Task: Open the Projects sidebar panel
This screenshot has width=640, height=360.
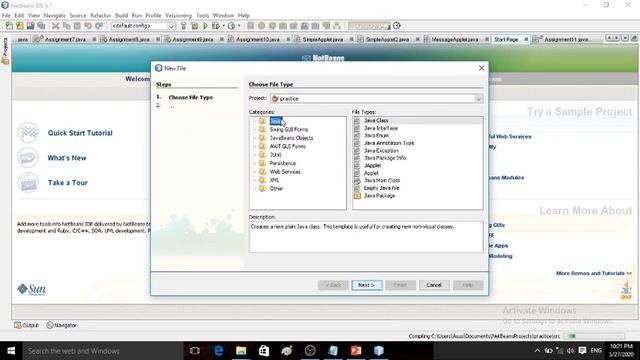Action: [5, 51]
